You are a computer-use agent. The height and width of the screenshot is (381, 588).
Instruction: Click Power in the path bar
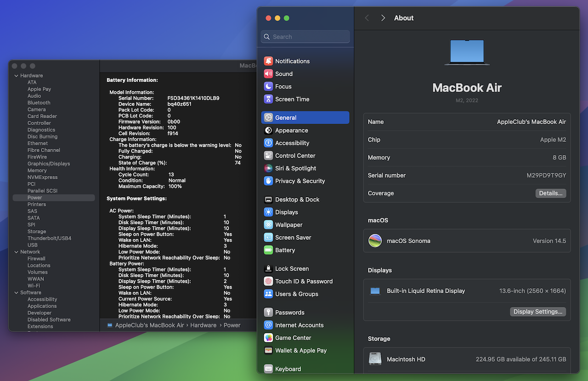(232, 325)
